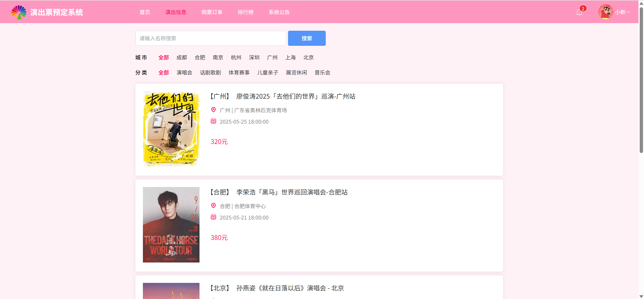Expand the 小新 user dropdown arrow

628,12
